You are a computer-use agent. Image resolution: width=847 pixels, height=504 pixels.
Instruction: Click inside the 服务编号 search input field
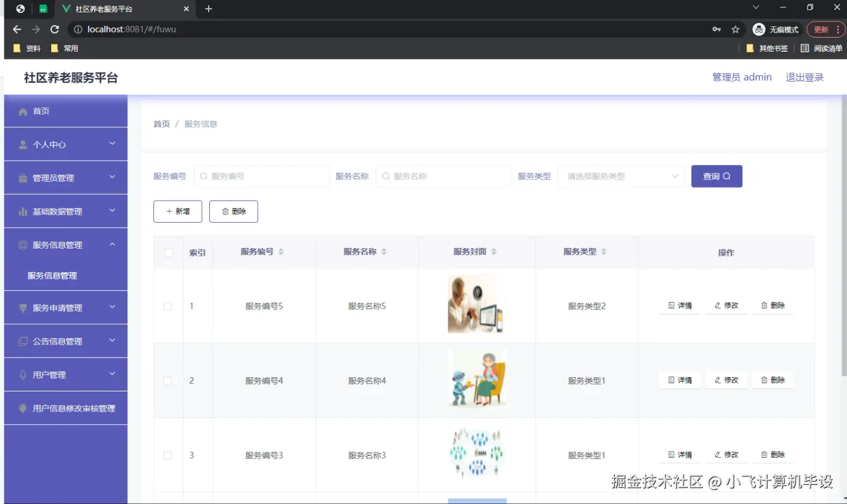[261, 176]
